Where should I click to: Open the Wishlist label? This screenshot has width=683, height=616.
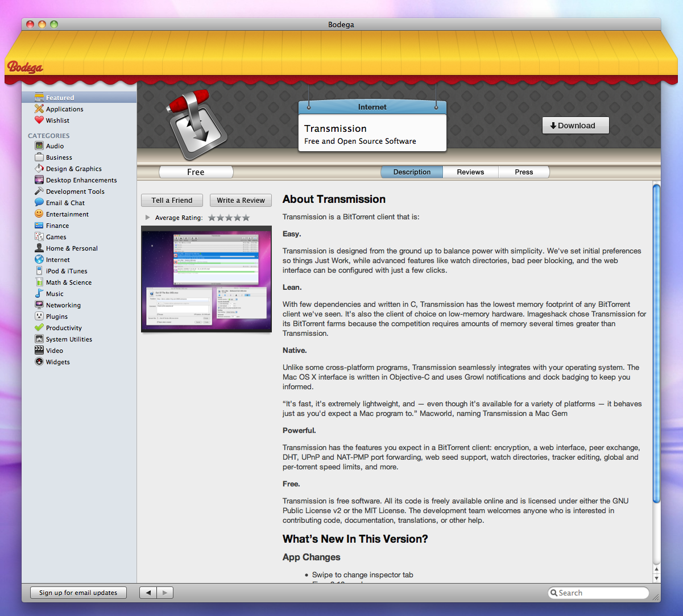(58, 120)
